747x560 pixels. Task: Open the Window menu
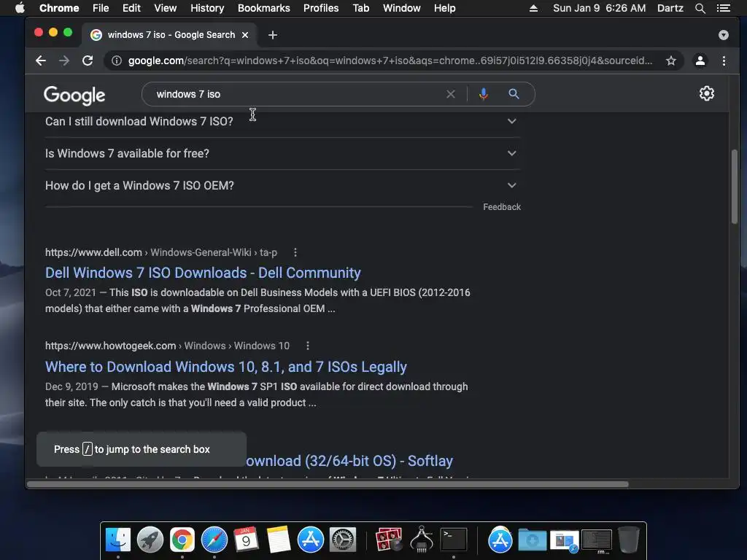coord(402,8)
